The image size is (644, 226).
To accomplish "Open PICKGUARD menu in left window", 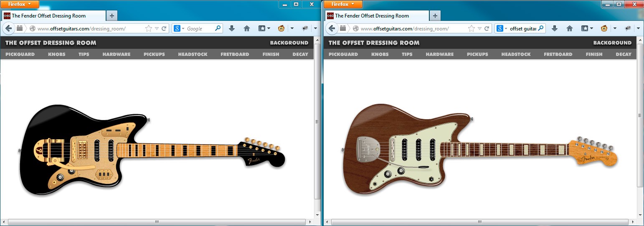I will [x=20, y=54].
